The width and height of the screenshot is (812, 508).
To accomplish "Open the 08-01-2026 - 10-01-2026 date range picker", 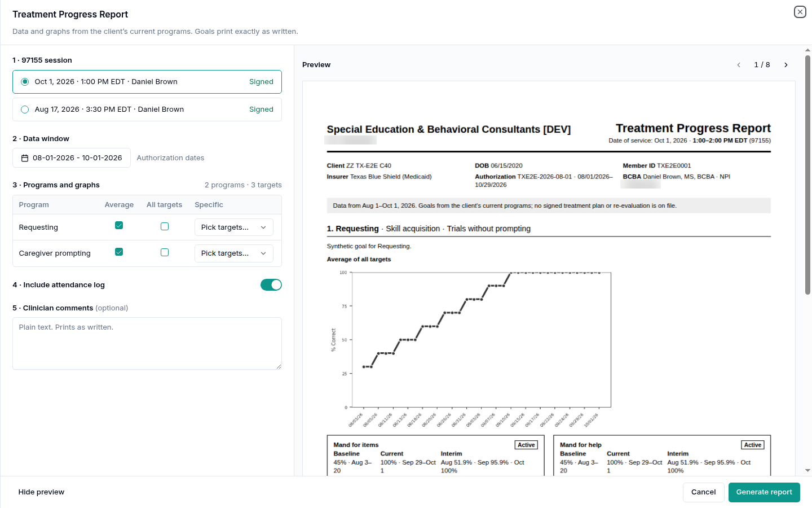I will 72,158.
